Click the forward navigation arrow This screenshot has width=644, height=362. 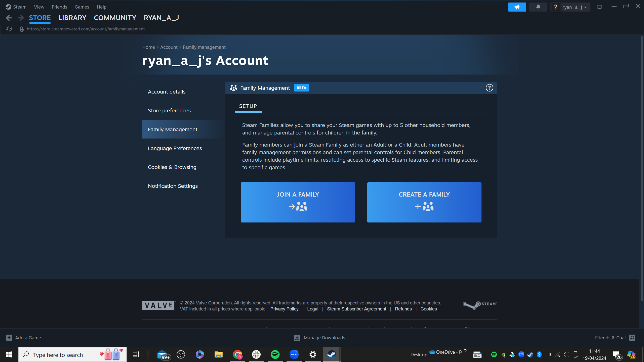(x=21, y=18)
